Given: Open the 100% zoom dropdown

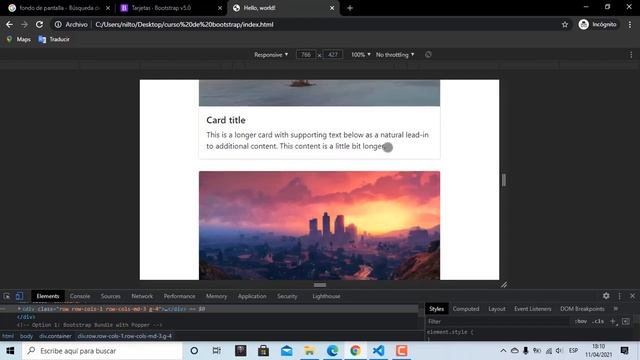Looking at the screenshot, I should [361, 54].
